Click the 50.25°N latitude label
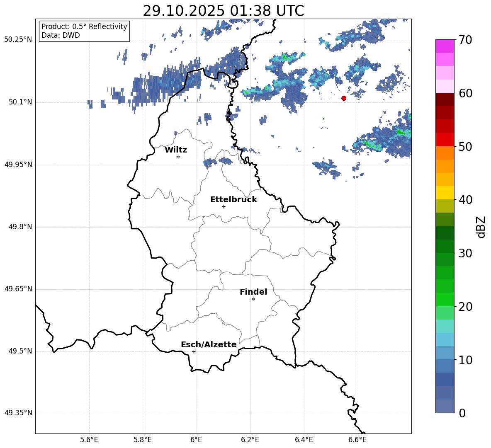This screenshot has height=448, width=491. [18, 40]
